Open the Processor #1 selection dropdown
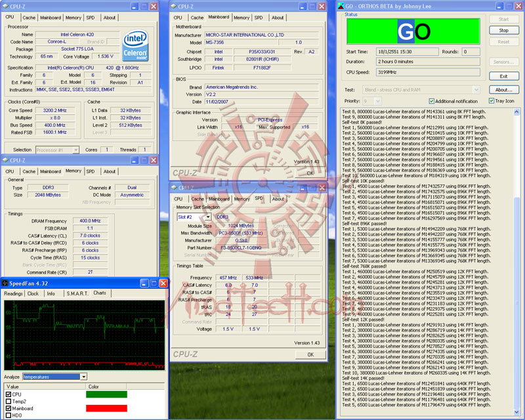 tap(76, 150)
